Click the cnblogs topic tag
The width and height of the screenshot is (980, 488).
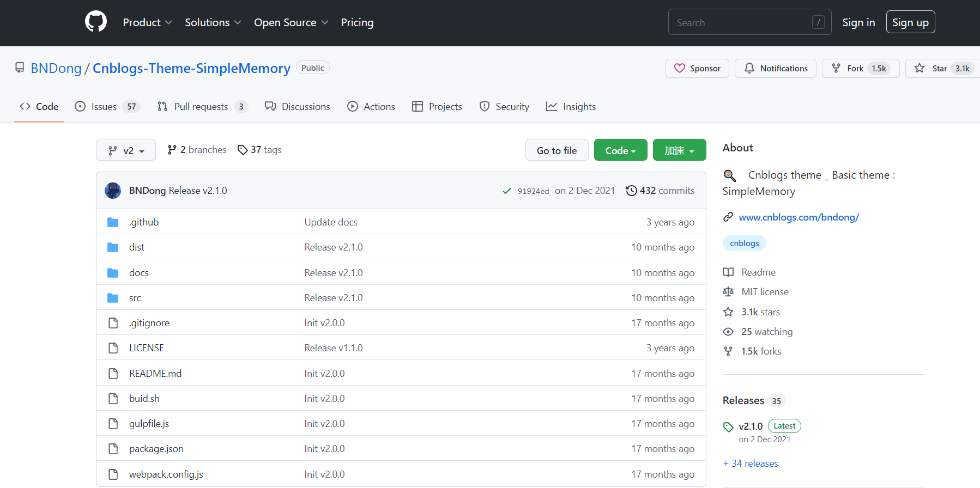click(x=744, y=243)
